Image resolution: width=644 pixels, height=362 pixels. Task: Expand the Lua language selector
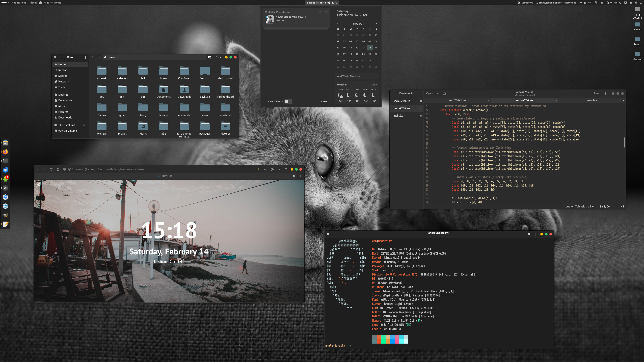569,206
